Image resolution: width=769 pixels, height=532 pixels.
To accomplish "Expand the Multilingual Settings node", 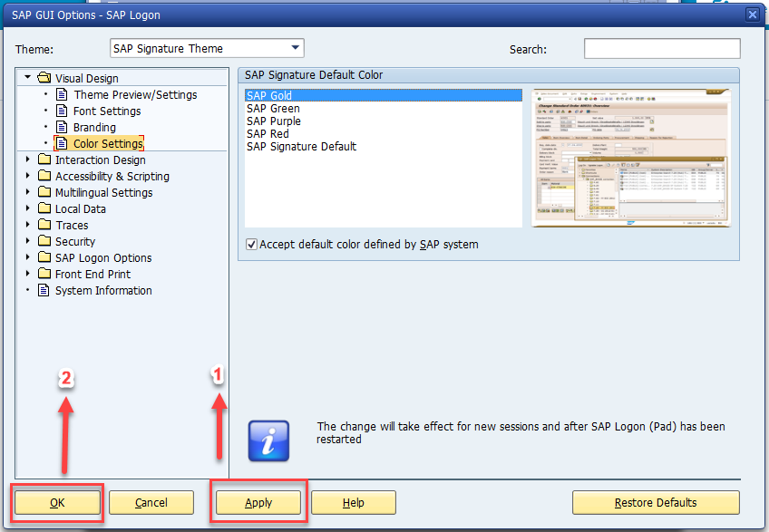I will 27,192.
